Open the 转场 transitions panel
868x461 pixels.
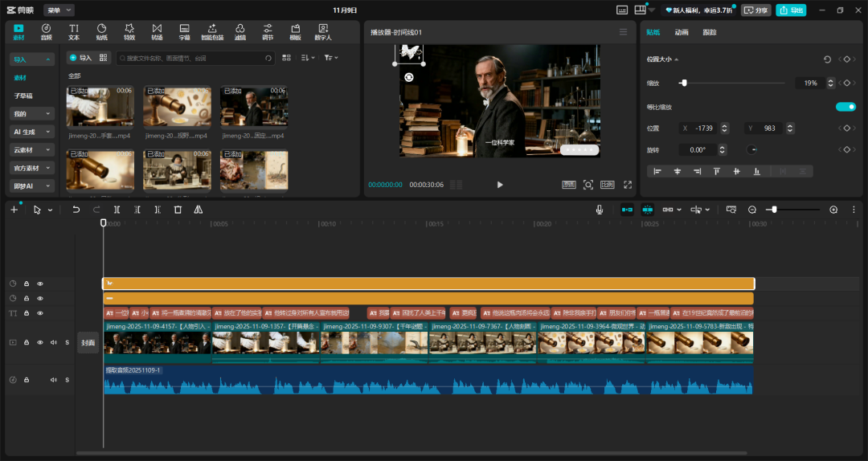[157, 32]
